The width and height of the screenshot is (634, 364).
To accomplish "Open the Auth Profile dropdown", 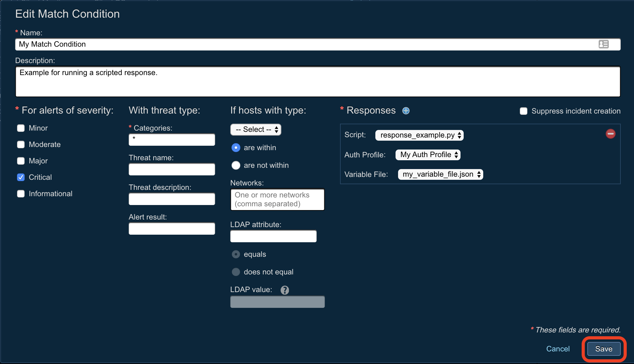I will click(428, 155).
